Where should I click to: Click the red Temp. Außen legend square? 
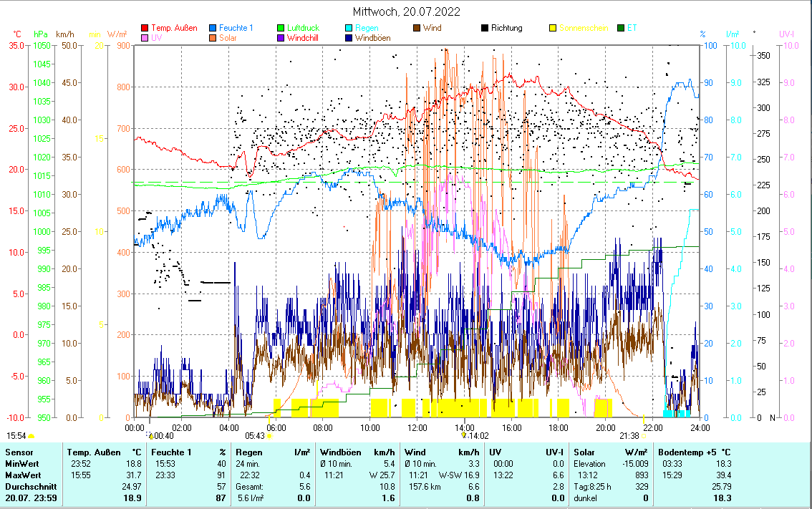(x=145, y=29)
